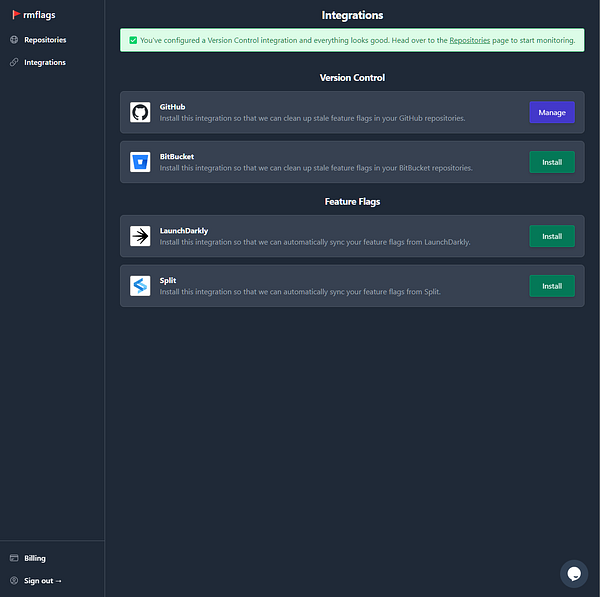Click the LaunchDarkly arrow logo
Viewport: 600px width, 597px height.
coord(140,236)
